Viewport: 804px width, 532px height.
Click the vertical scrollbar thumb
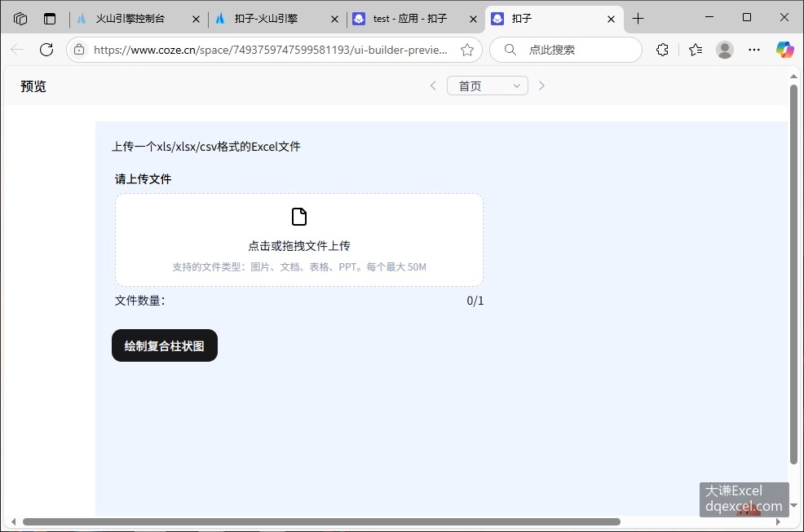pyautogui.click(x=793, y=275)
